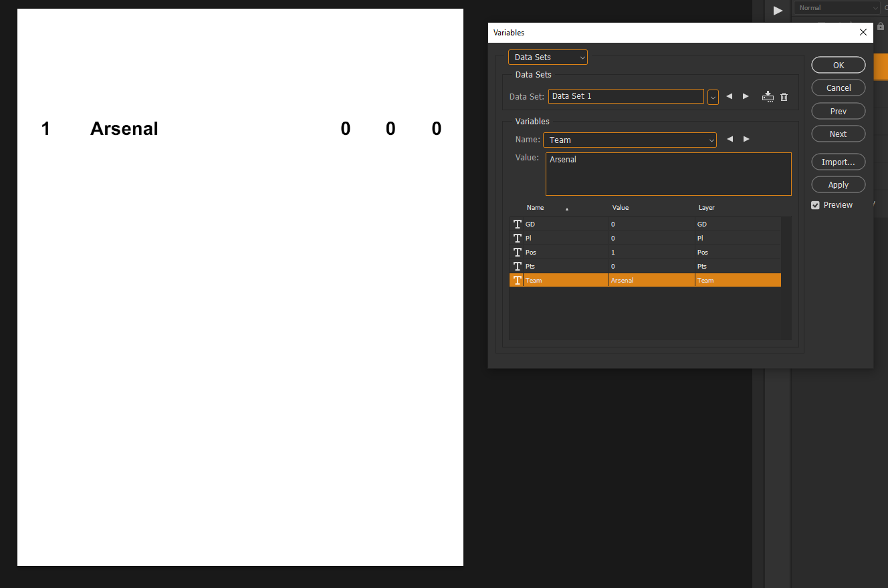Viewport: 888px width, 588px height.
Task: Select next variable arrow next to Team
Action: tap(746, 139)
